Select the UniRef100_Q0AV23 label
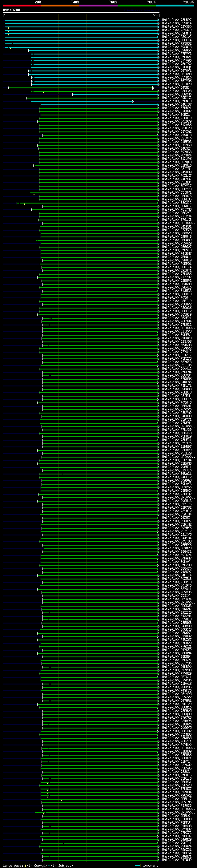 click(176, 233)
